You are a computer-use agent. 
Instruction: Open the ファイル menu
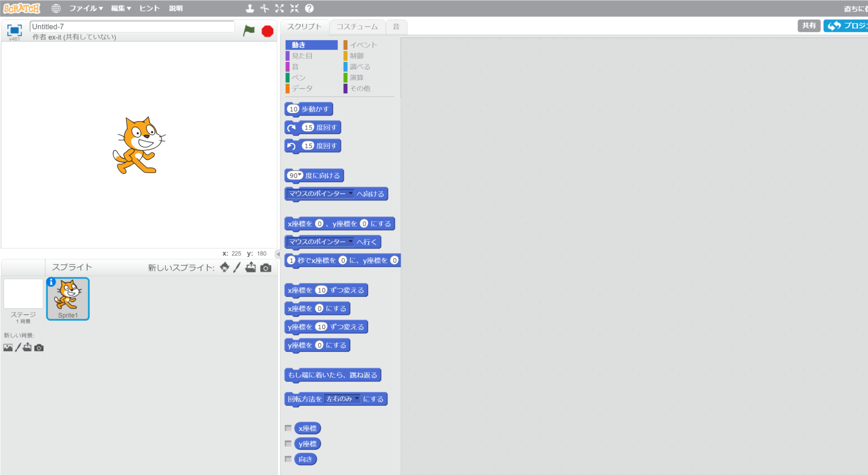point(86,8)
